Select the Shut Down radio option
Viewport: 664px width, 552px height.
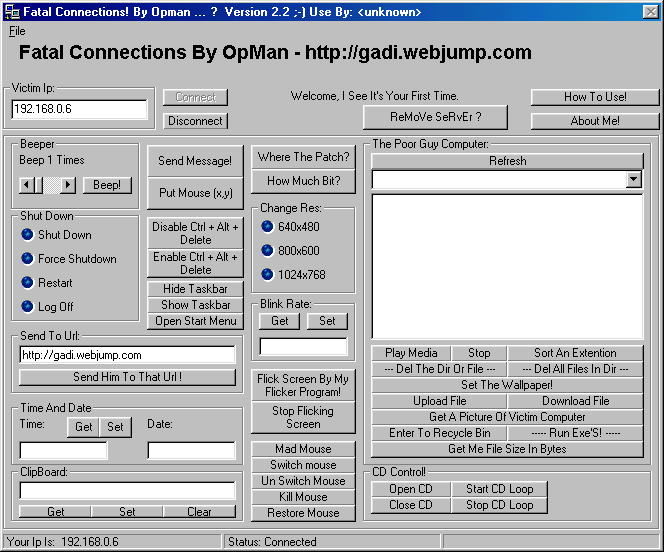[x=28, y=235]
